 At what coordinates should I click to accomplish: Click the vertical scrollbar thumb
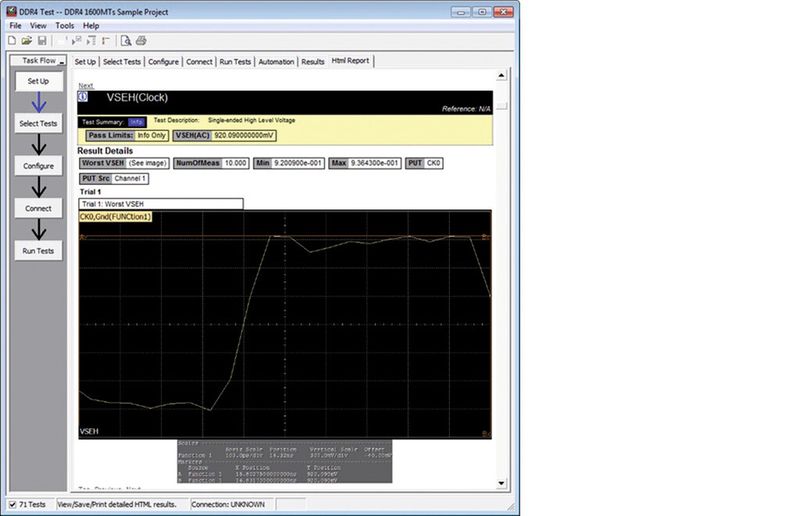(502, 106)
